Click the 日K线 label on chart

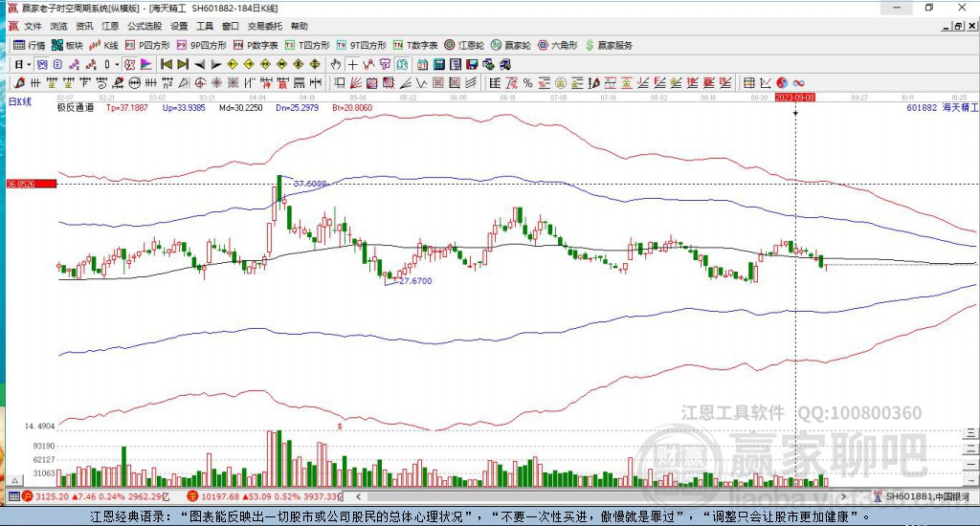19,101
